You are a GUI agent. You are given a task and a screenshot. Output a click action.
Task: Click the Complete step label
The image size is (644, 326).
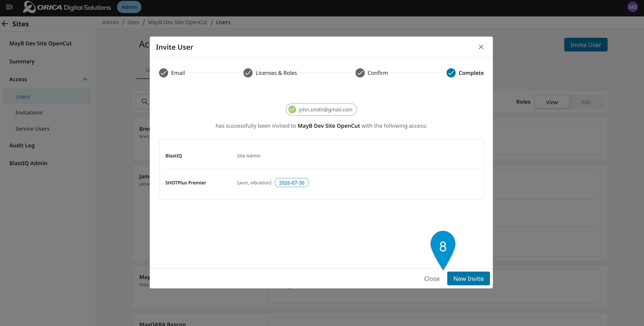(471, 73)
